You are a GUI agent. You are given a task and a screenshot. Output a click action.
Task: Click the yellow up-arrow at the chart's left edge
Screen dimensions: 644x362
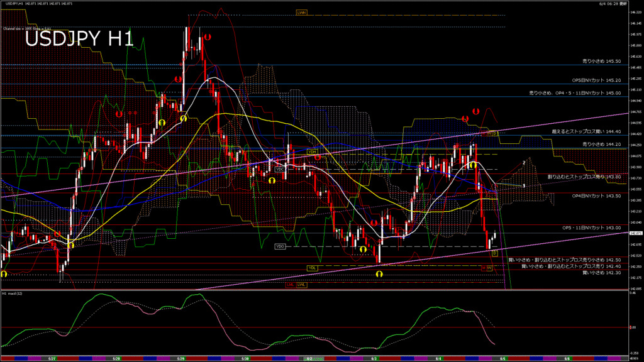(4, 274)
